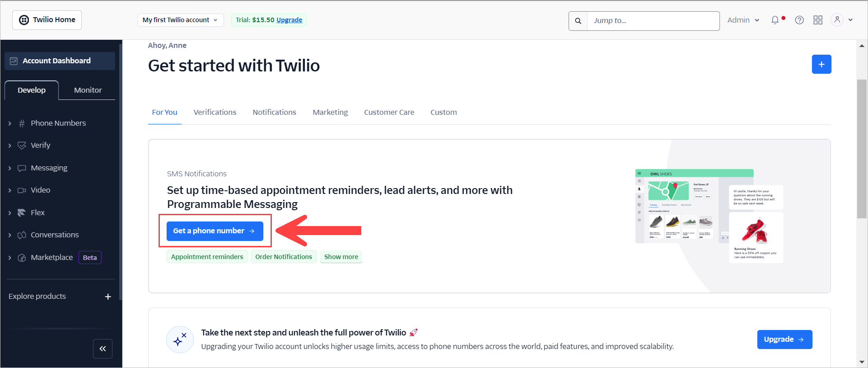The image size is (868, 368).
Task: Add product via Explore products plus
Action: pyautogui.click(x=108, y=297)
